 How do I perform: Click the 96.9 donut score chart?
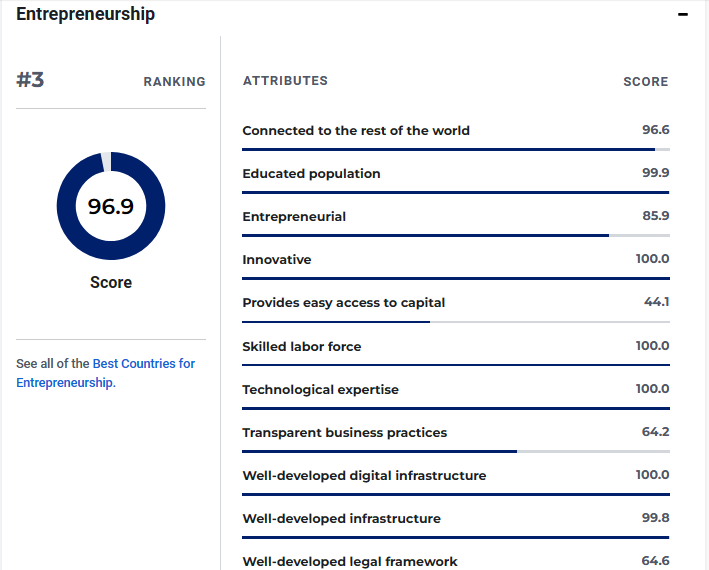[111, 207]
